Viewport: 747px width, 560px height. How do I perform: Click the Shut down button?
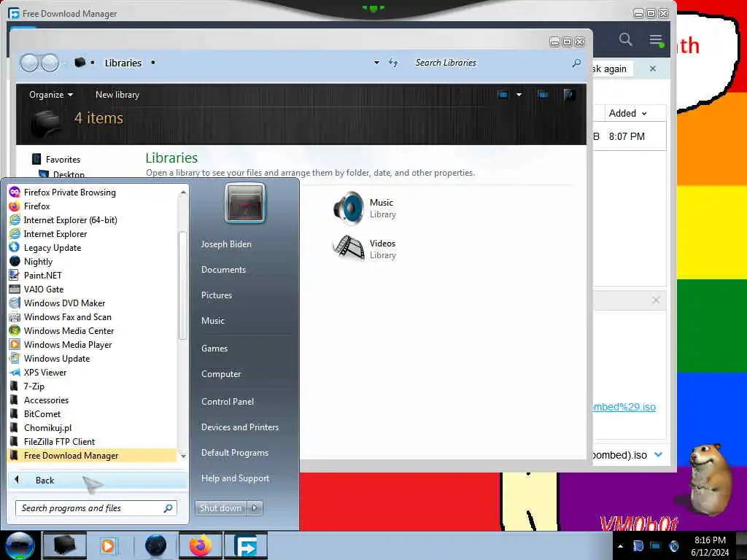[220, 508]
